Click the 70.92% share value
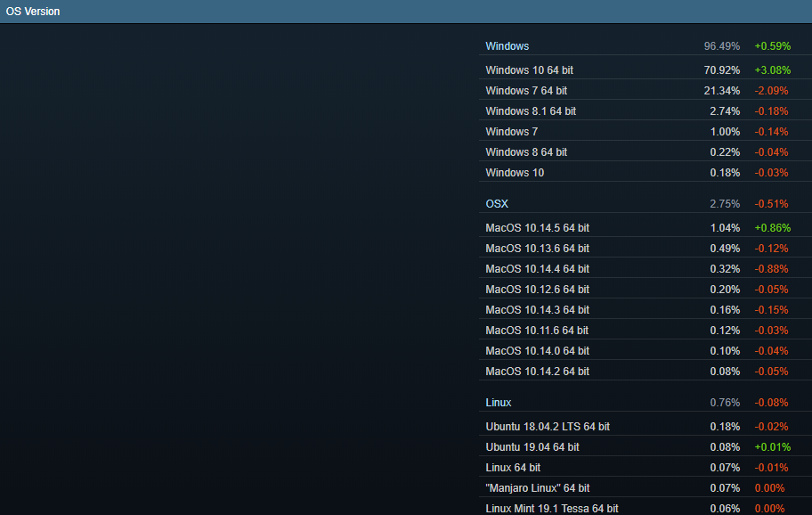The width and height of the screenshot is (812, 515). [x=721, y=70]
